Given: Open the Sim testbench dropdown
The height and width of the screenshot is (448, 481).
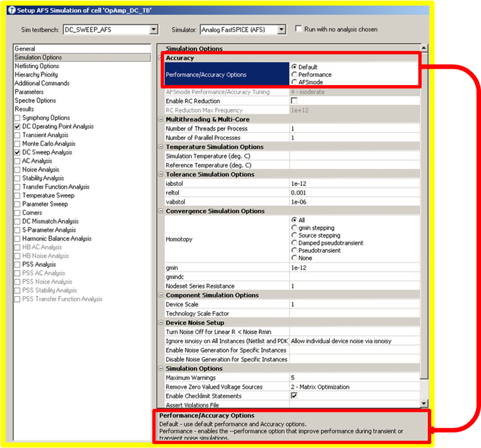Looking at the screenshot, I should point(154,30).
